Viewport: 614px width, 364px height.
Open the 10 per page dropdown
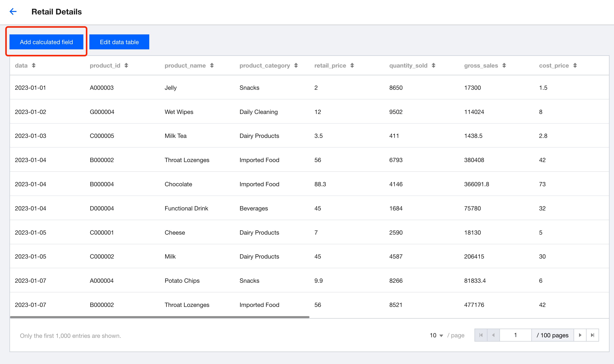tap(436, 335)
